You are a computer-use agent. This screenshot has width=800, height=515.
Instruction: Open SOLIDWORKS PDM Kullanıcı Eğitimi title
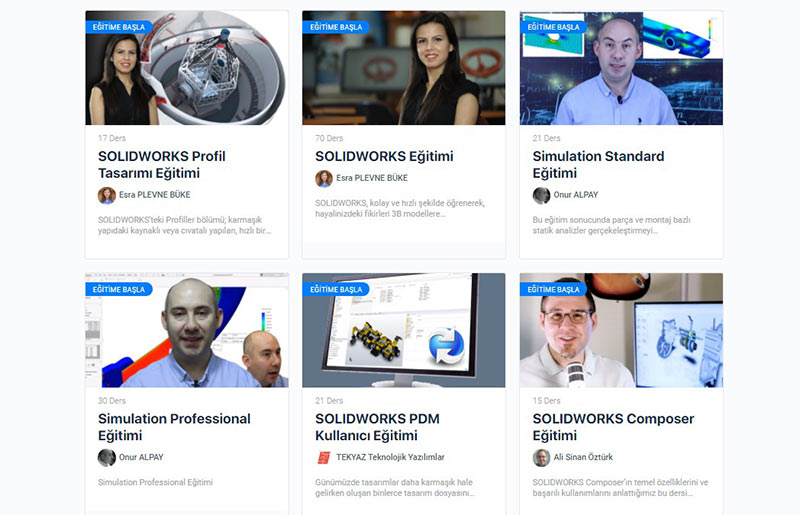pyautogui.click(x=378, y=427)
